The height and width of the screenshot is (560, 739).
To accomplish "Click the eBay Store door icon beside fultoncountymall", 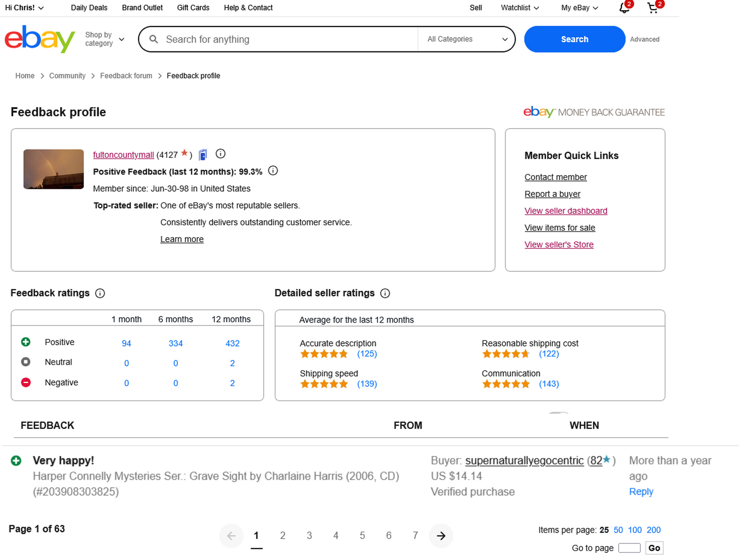I will (x=203, y=155).
